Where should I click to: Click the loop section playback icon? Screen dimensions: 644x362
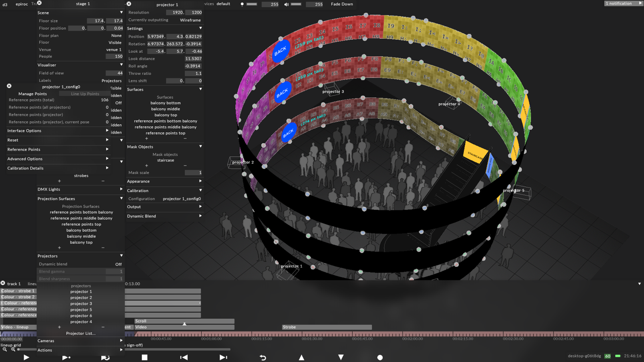[105, 357]
